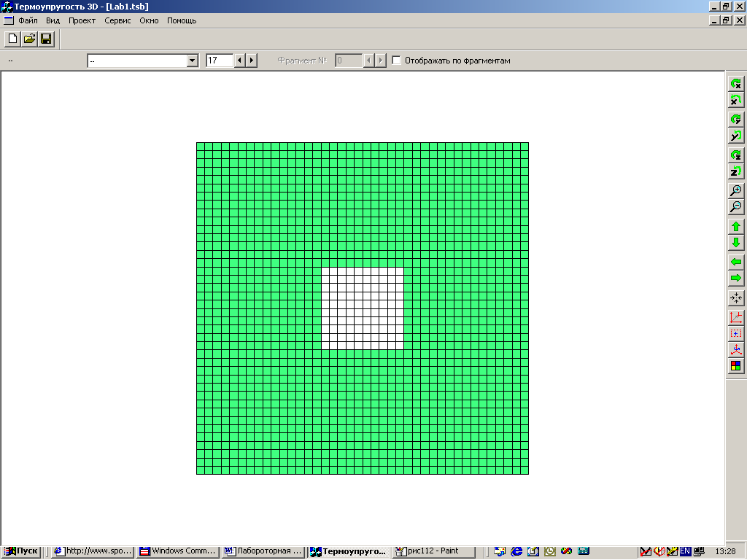Screen dimensions: 747x560
Task: Open the Сервис menu
Action: click(117, 20)
